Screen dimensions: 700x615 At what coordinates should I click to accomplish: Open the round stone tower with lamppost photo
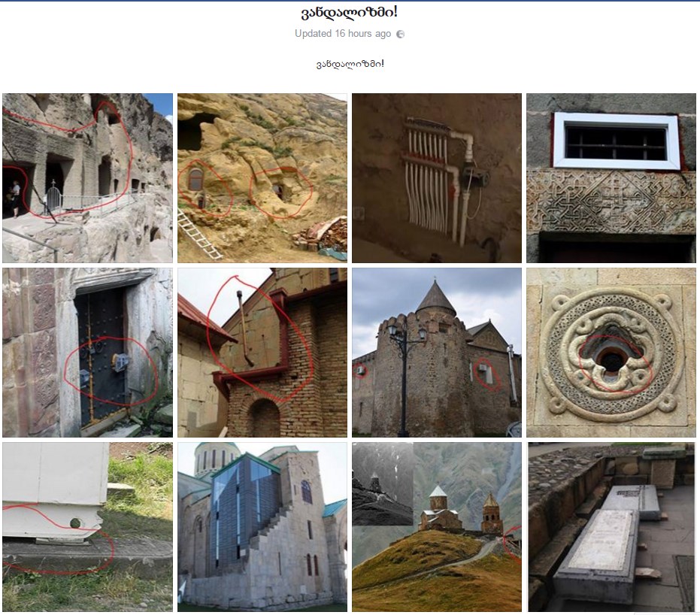coord(437,353)
